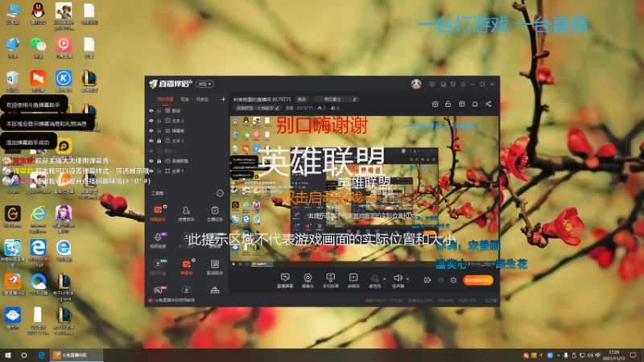Viewport: 644px width, 362px height.
Task: Click the plus icon to add a scene
Action: (x=223, y=99)
